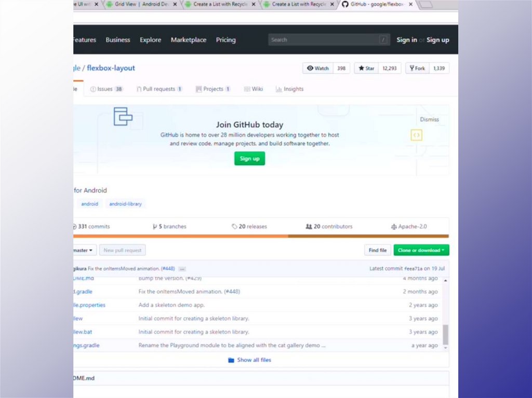Close the Grid View browser tab

click(175, 4)
